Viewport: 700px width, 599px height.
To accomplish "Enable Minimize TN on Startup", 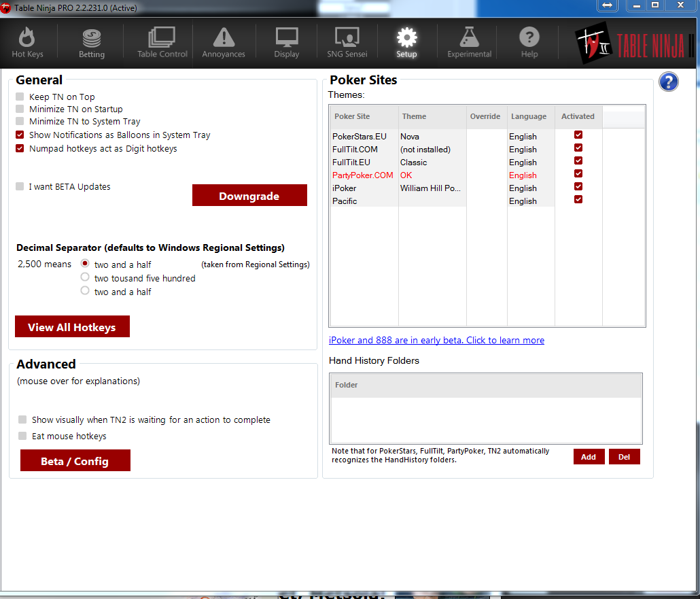I will (20, 109).
